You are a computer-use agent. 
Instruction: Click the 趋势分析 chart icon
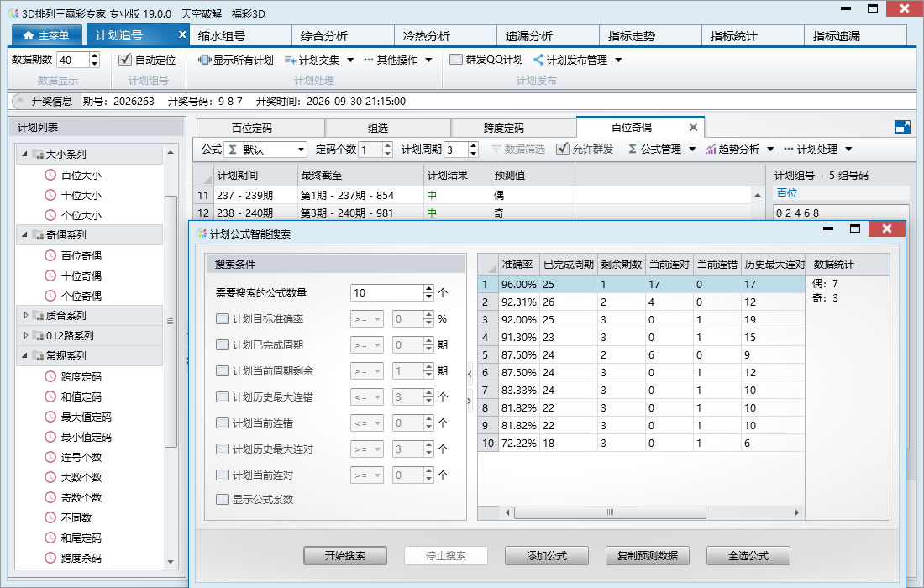[x=710, y=149]
